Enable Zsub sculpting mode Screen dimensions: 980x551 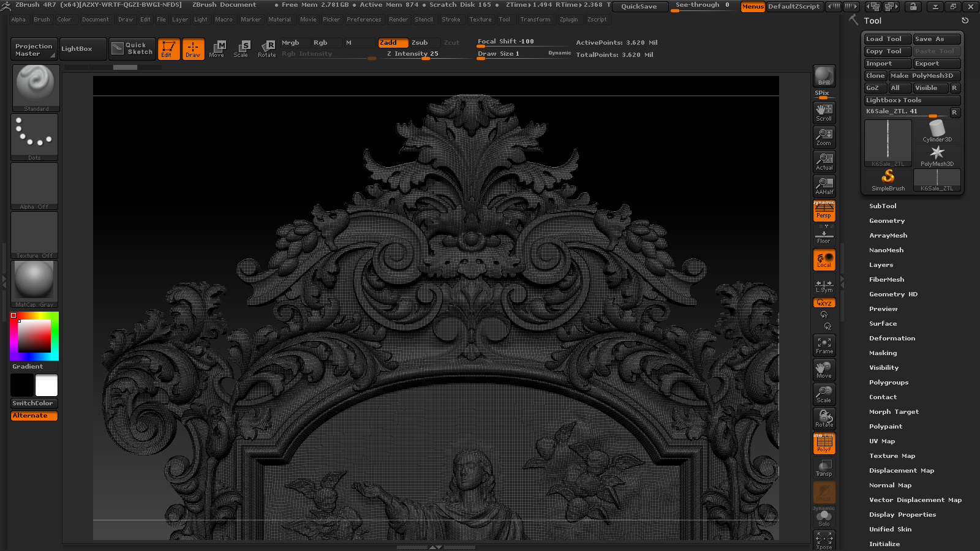click(x=420, y=43)
